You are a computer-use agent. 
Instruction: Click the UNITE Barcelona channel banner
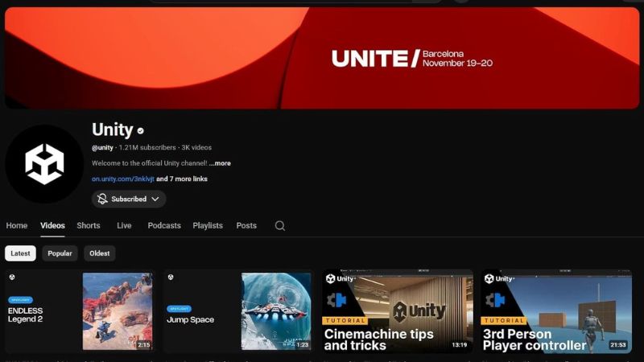click(x=322, y=58)
